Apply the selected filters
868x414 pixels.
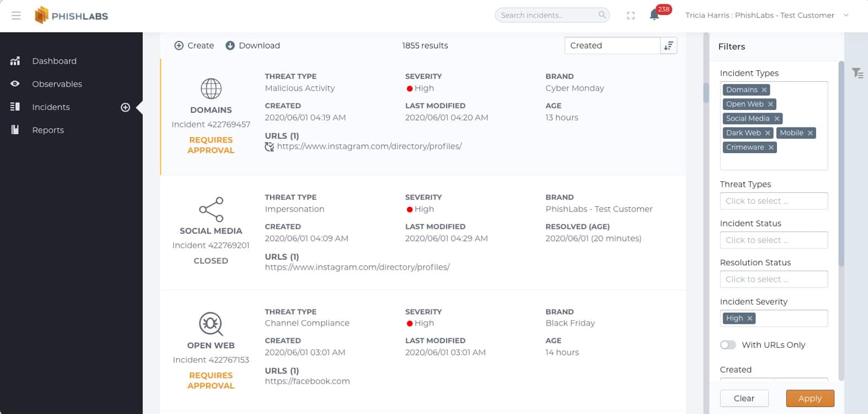810,399
